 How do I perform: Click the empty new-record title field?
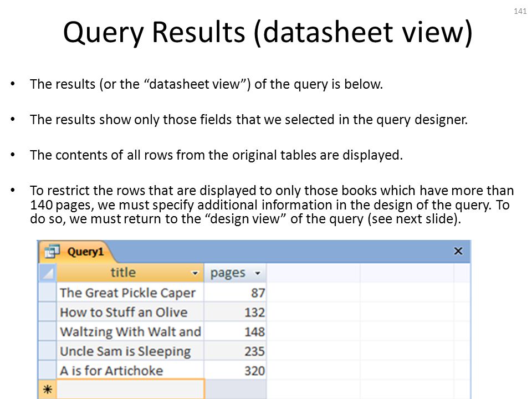coord(130,389)
